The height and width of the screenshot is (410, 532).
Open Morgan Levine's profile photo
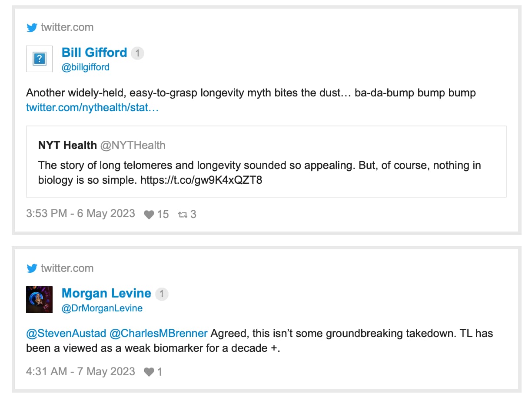[40, 300]
